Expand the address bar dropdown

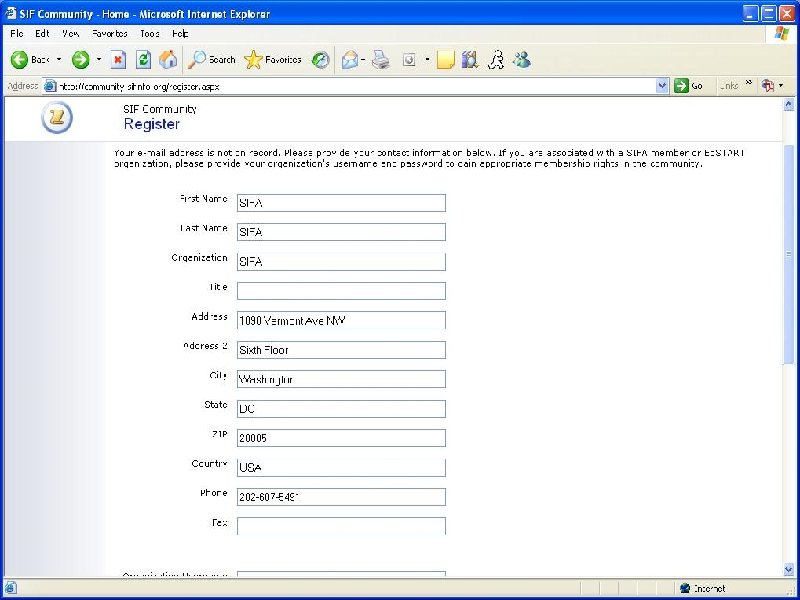[662, 86]
